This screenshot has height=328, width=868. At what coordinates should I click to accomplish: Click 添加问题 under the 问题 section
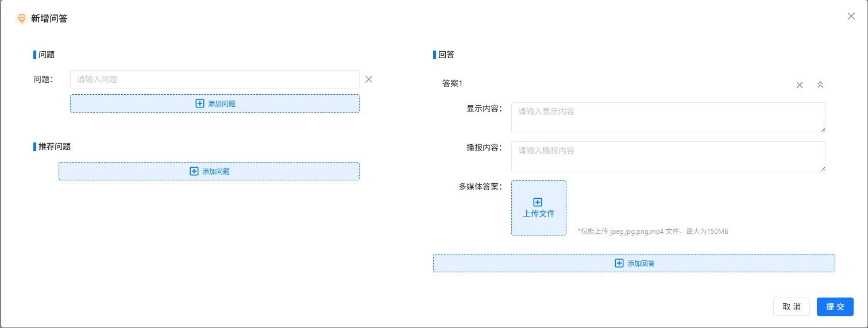[215, 103]
